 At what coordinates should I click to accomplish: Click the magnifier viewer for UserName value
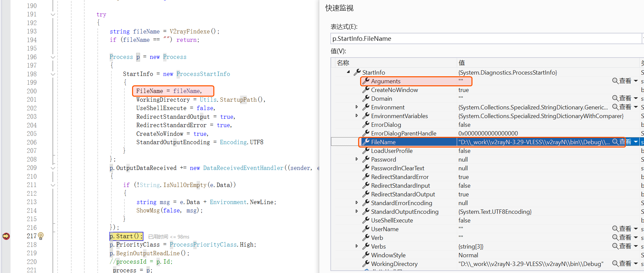(x=615, y=229)
